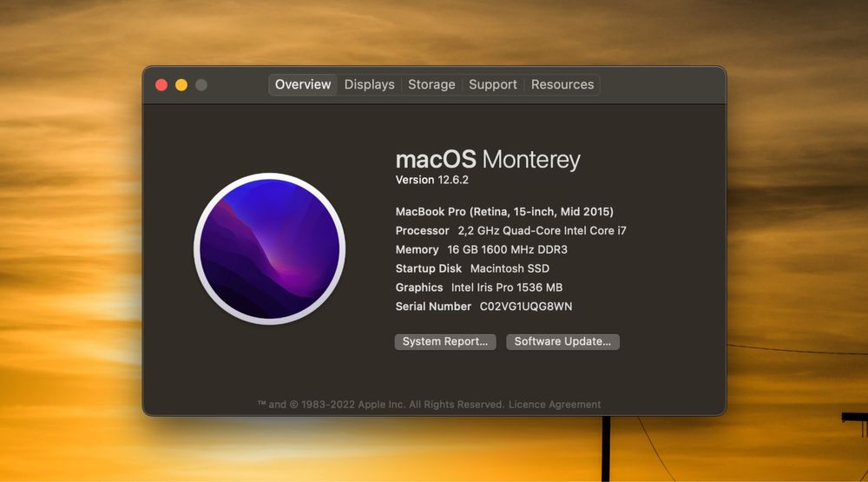Viewport: 868px width, 482px height.
Task: Open the Displays tab
Action: click(369, 85)
